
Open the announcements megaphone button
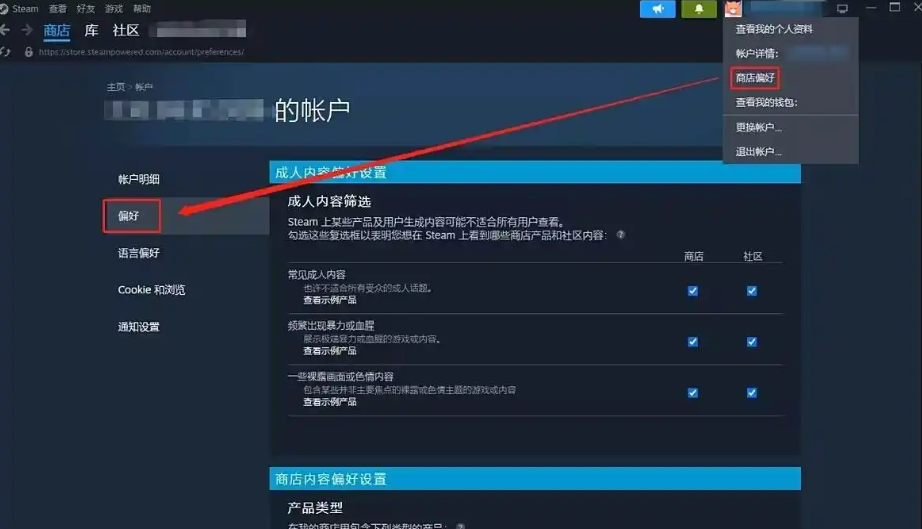(x=657, y=9)
